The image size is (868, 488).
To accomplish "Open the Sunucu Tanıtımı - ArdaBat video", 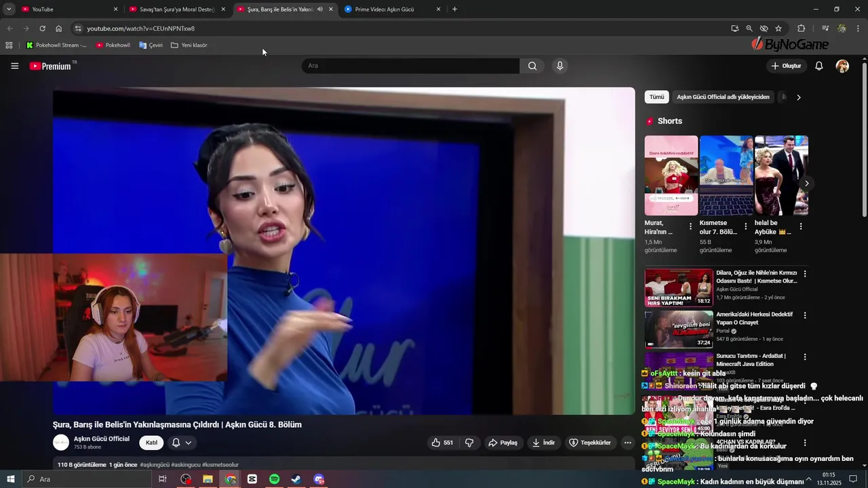I will click(x=751, y=359).
